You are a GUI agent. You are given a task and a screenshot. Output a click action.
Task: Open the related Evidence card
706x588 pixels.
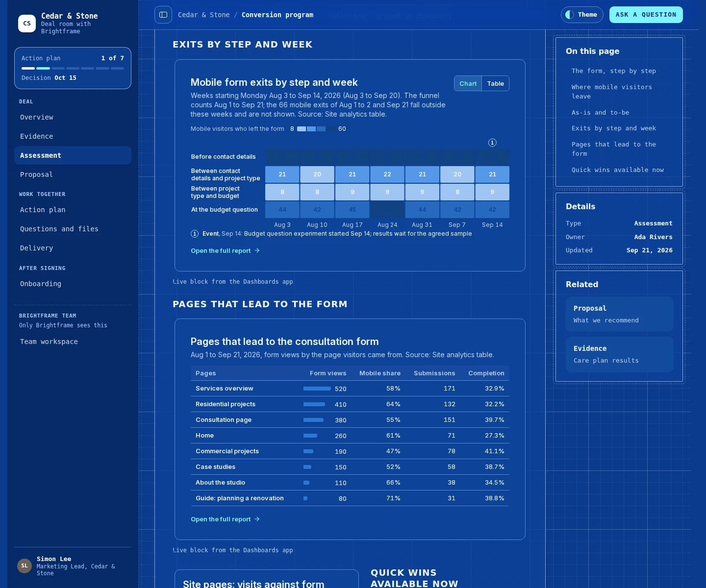[620, 354]
